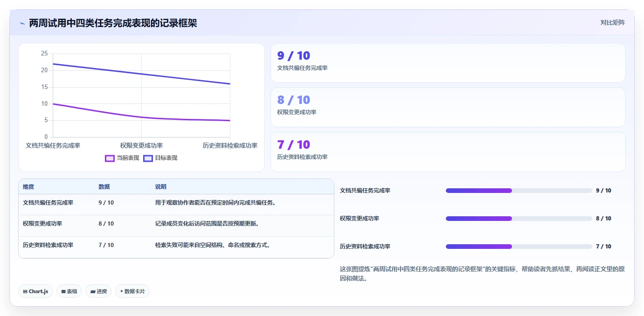Click the 历史资料检索成功率 progress bar

click(x=519, y=247)
